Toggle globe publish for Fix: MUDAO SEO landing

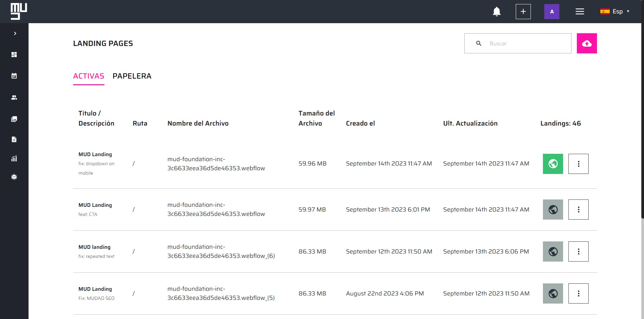(553, 293)
